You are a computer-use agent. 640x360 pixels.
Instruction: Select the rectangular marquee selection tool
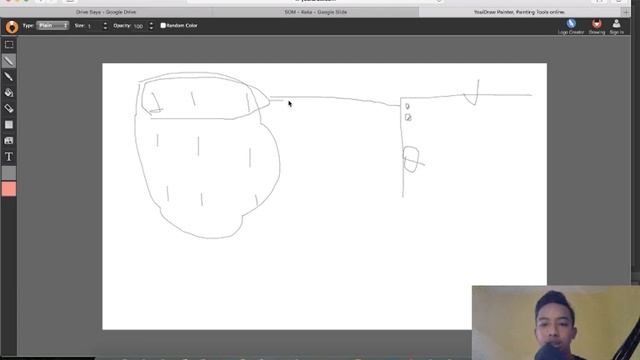[9, 44]
